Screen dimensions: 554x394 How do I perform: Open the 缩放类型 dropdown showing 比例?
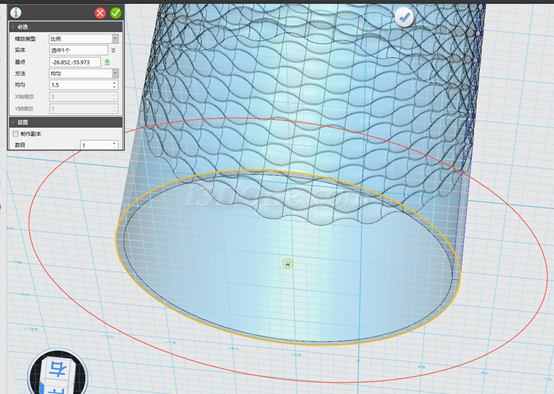coord(84,39)
